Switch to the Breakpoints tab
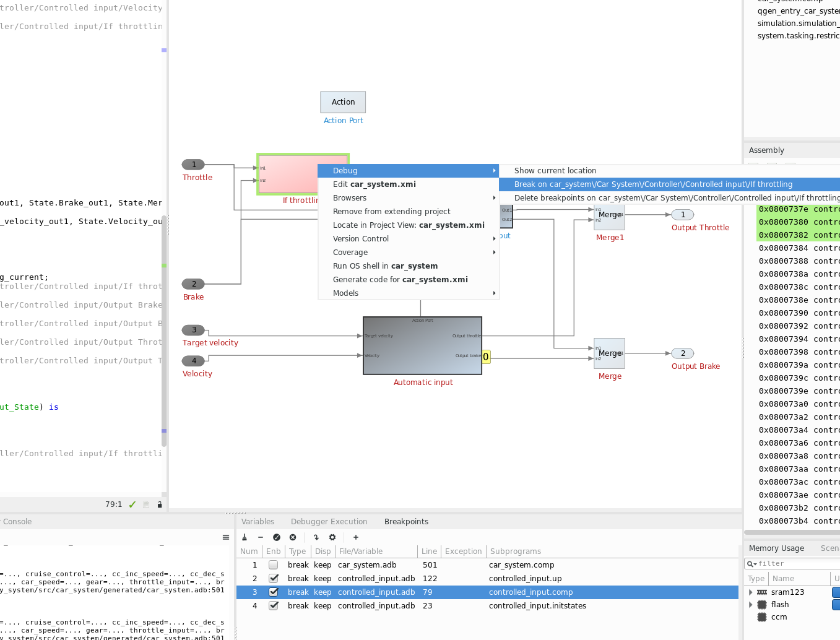The image size is (840, 640). coord(406,522)
